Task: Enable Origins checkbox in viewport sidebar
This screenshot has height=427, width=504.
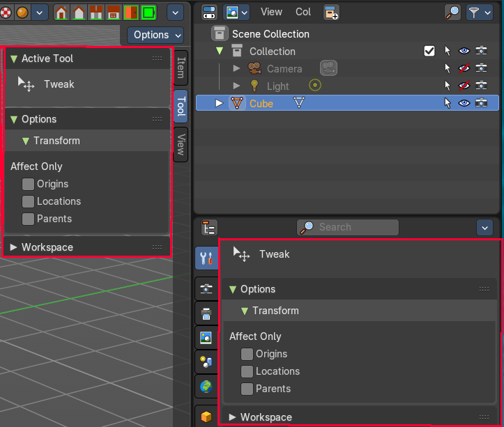Action: click(28, 184)
